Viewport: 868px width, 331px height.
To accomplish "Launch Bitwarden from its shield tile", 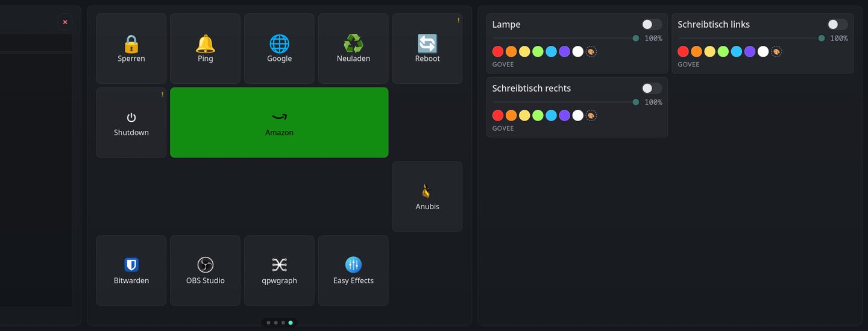I will pyautogui.click(x=131, y=271).
